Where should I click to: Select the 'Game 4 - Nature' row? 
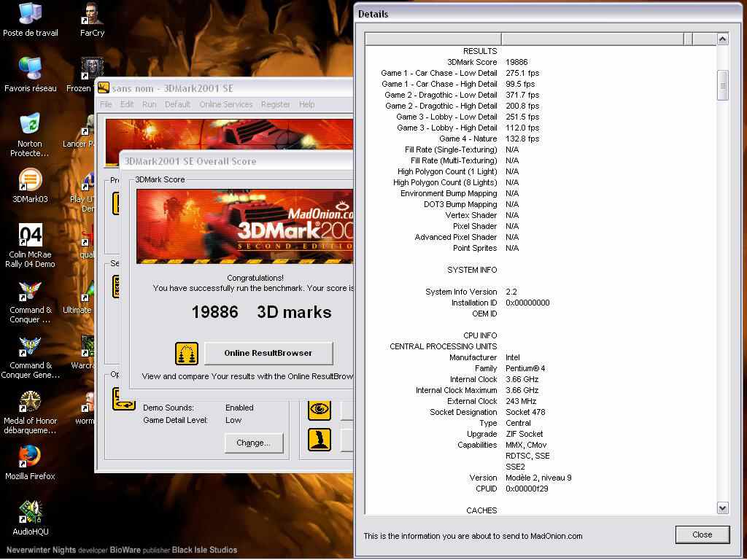[x=541, y=139]
